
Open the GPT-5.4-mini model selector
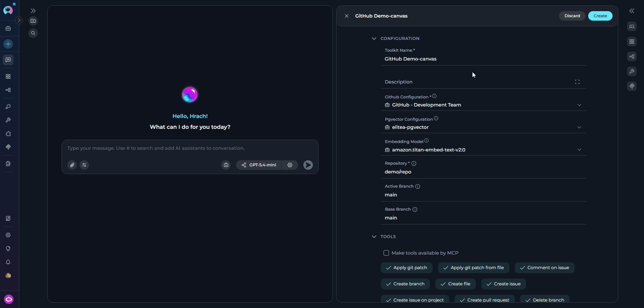[x=259, y=165]
